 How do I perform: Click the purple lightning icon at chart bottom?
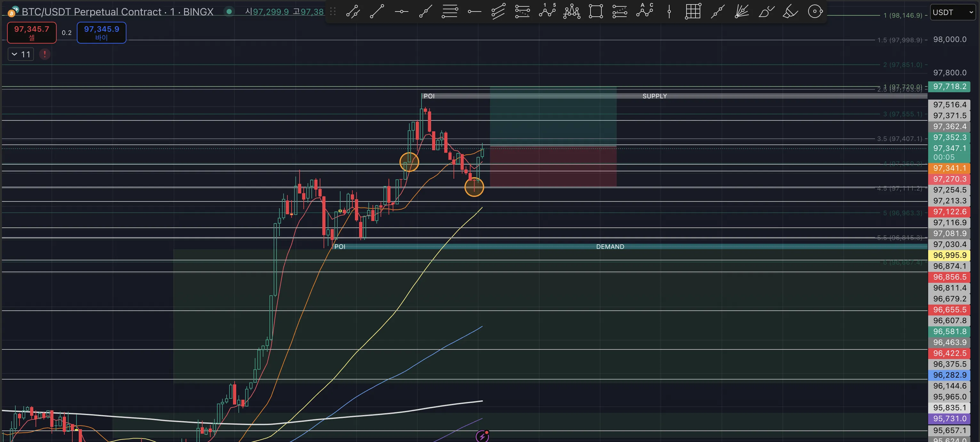point(482,436)
